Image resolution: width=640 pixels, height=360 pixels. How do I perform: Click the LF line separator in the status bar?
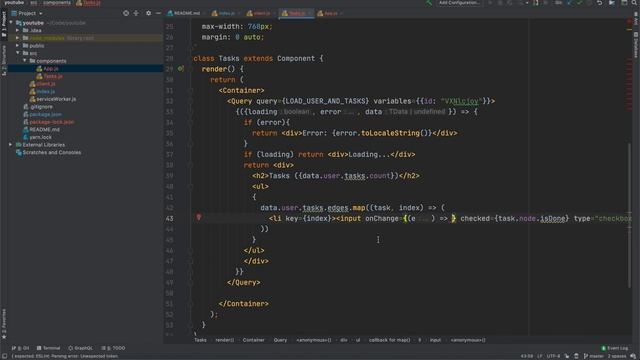click(x=540, y=356)
